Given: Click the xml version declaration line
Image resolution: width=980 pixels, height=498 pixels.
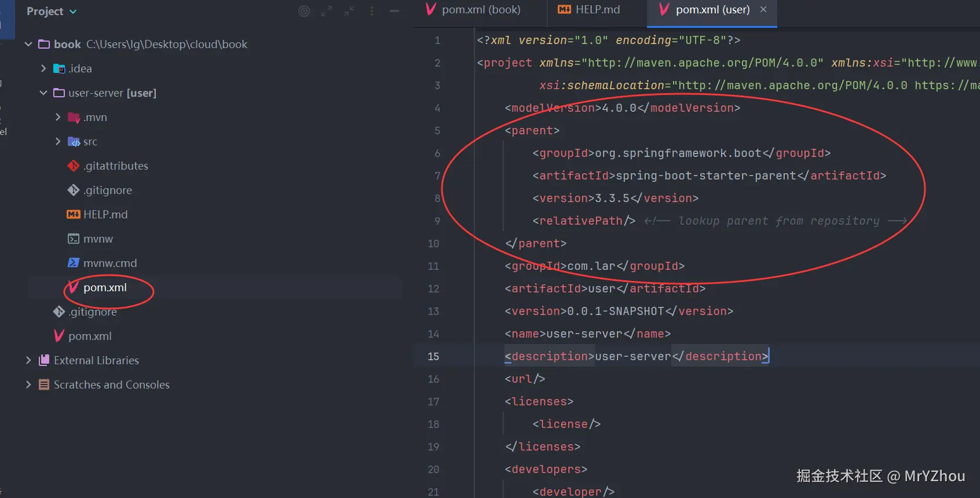Looking at the screenshot, I should coord(609,40).
